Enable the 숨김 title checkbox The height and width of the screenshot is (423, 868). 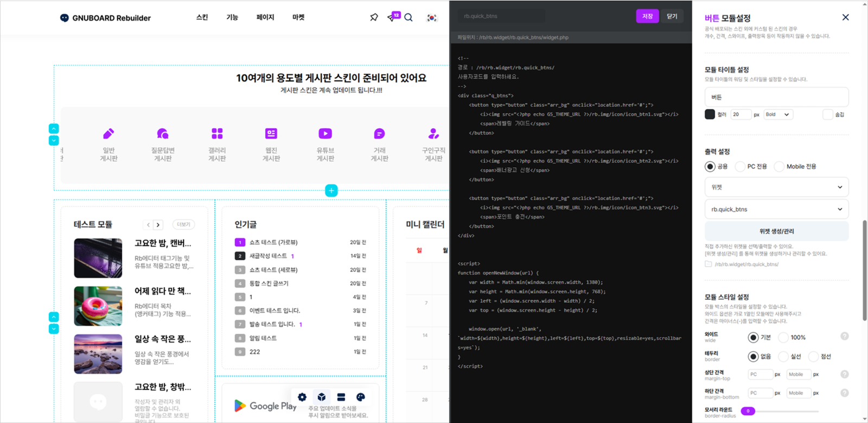827,115
